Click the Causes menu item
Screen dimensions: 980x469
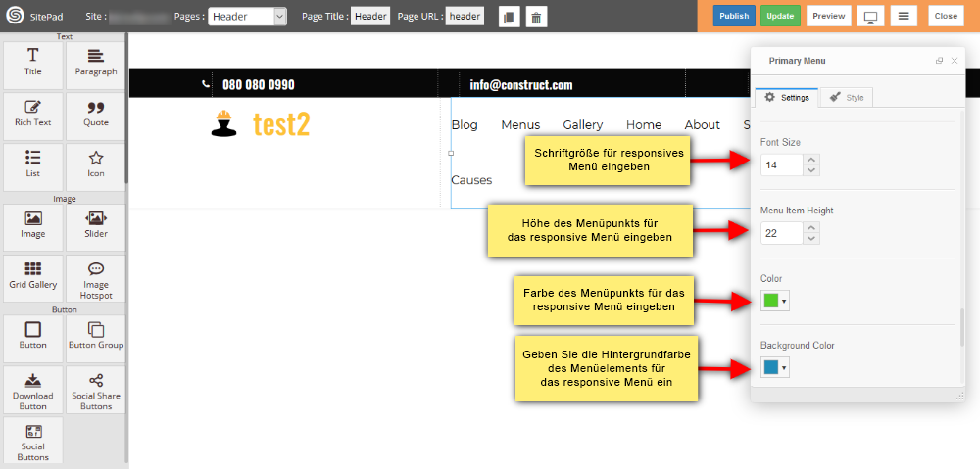pos(472,180)
